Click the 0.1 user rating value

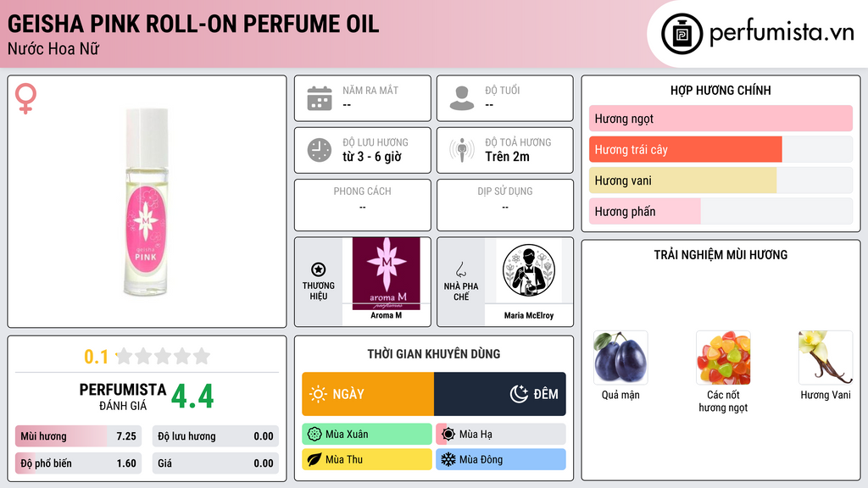pos(96,357)
